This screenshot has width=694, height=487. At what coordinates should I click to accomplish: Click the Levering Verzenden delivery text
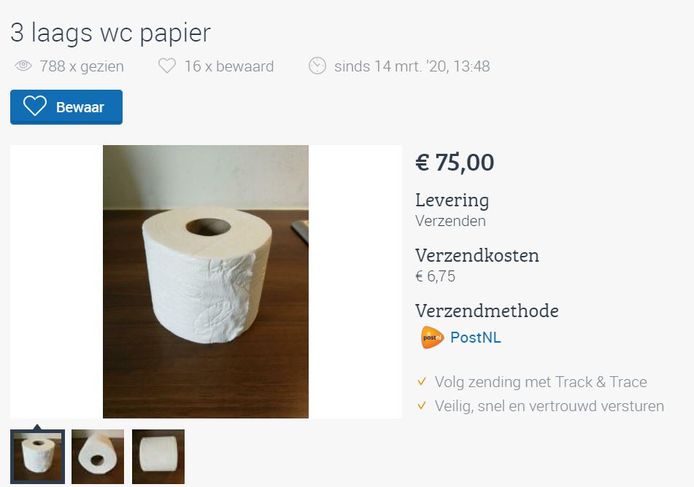click(452, 210)
